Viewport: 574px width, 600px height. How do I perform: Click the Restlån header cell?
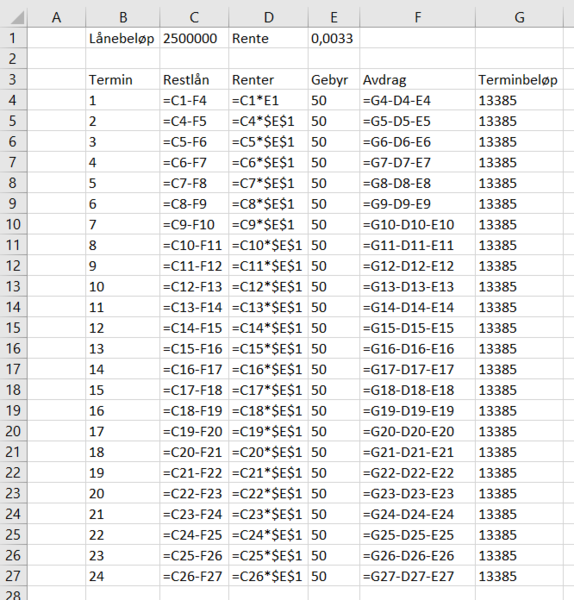(194, 80)
